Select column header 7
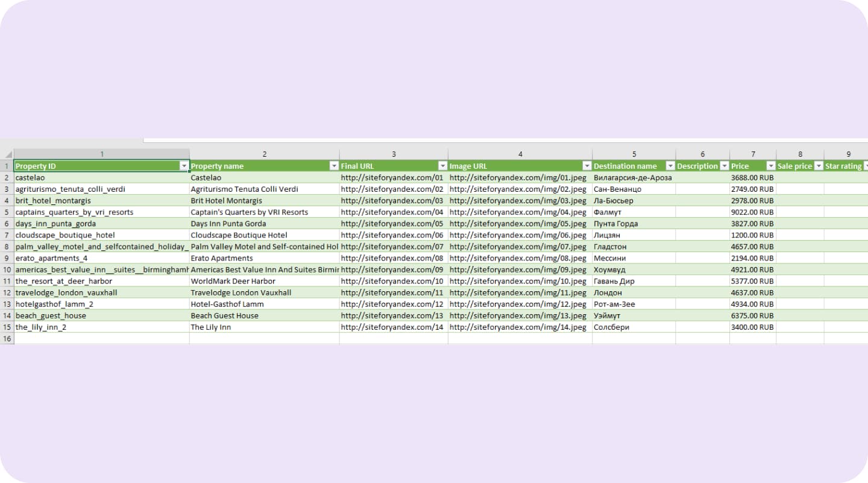The width and height of the screenshot is (868, 483). 753,154
